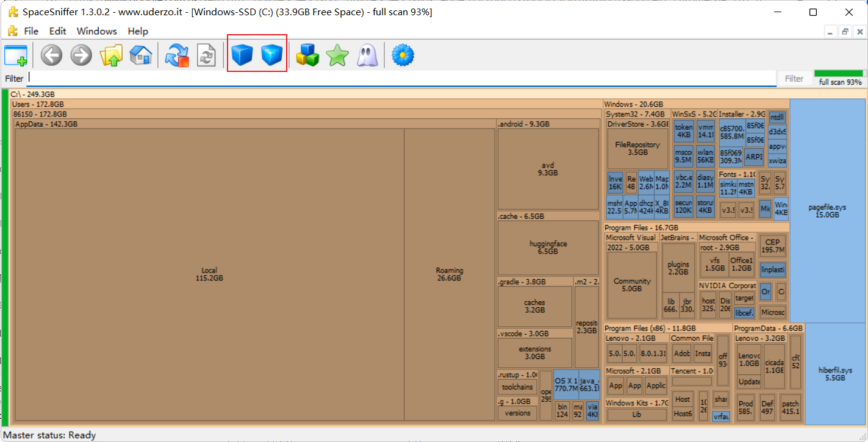
Task: Start a new master scan
Action: (x=178, y=56)
